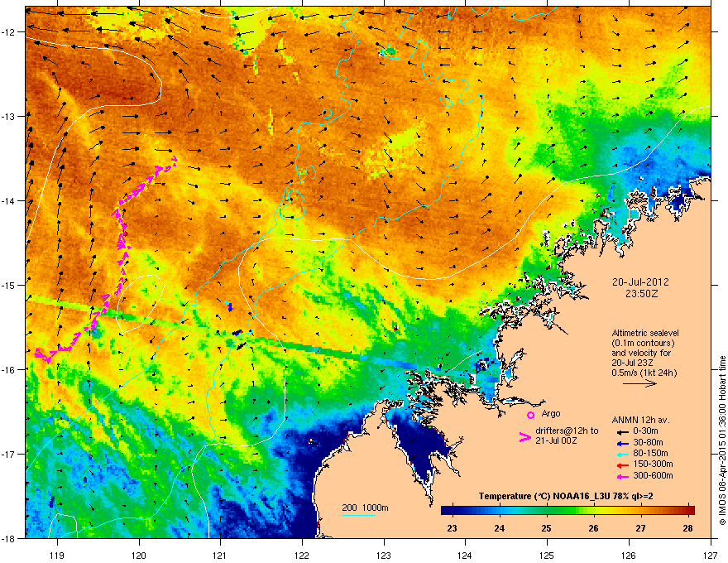The height and width of the screenshot is (563, 728).
Task: Click the magenta Argo circle legend marker
Action: tap(530, 416)
